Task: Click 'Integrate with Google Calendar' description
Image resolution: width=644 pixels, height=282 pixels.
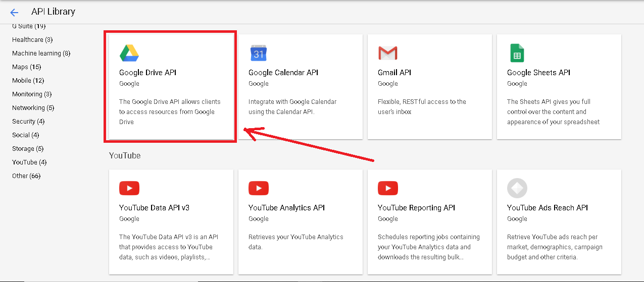Action: [292, 107]
